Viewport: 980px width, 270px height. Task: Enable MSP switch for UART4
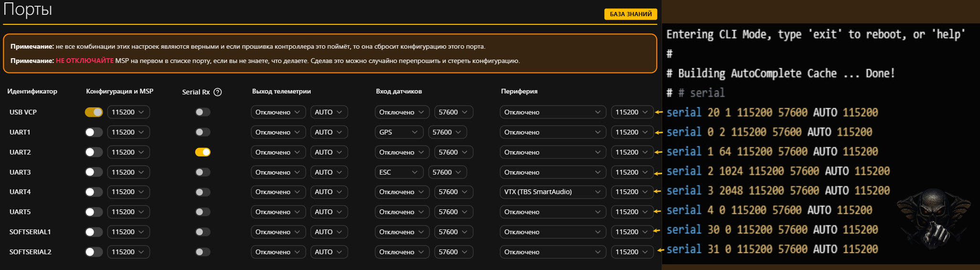point(94,192)
